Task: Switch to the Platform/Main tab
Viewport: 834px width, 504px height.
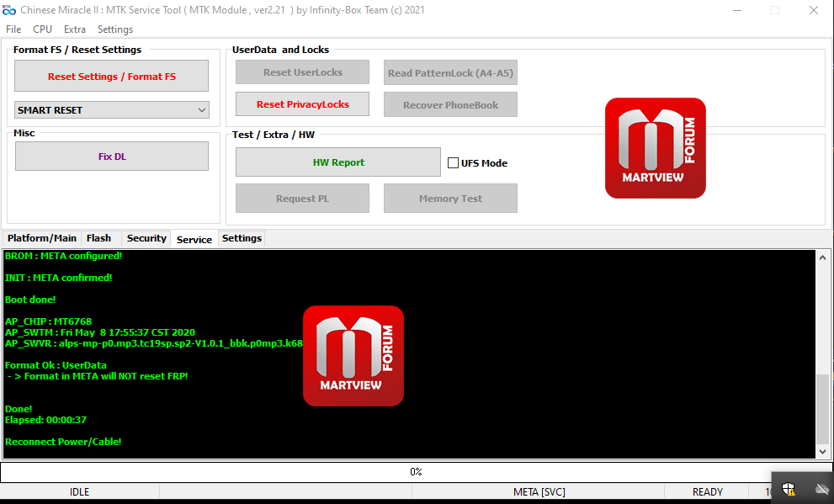Action: pyautogui.click(x=41, y=238)
